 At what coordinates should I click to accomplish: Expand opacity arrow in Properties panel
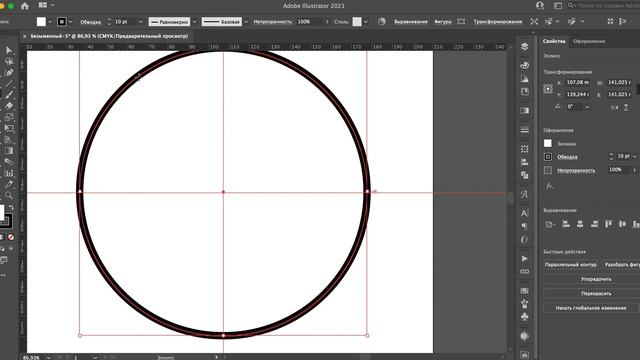pos(635,170)
